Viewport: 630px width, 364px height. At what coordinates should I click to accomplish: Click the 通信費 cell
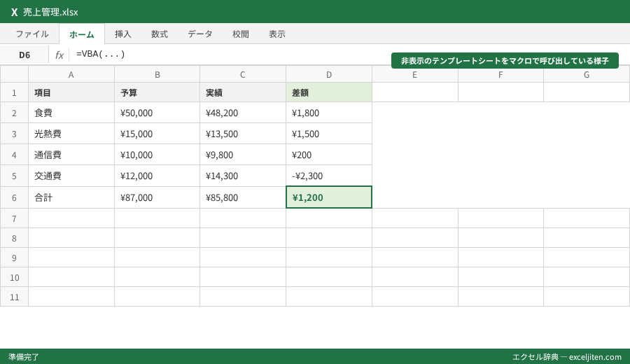(x=71, y=155)
